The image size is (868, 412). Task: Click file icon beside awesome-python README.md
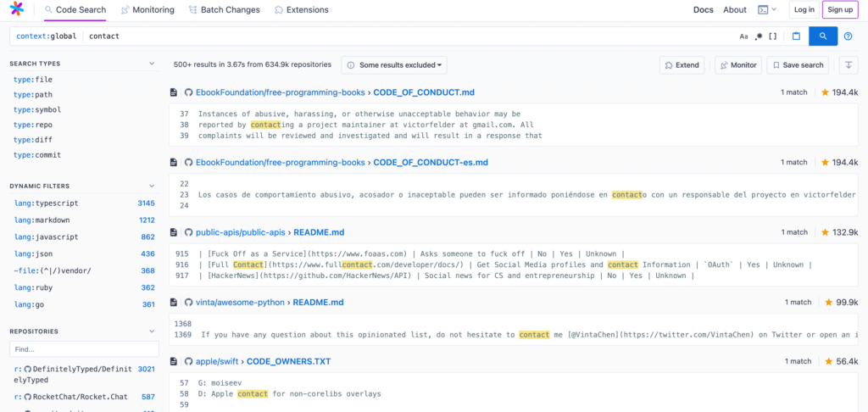click(173, 303)
